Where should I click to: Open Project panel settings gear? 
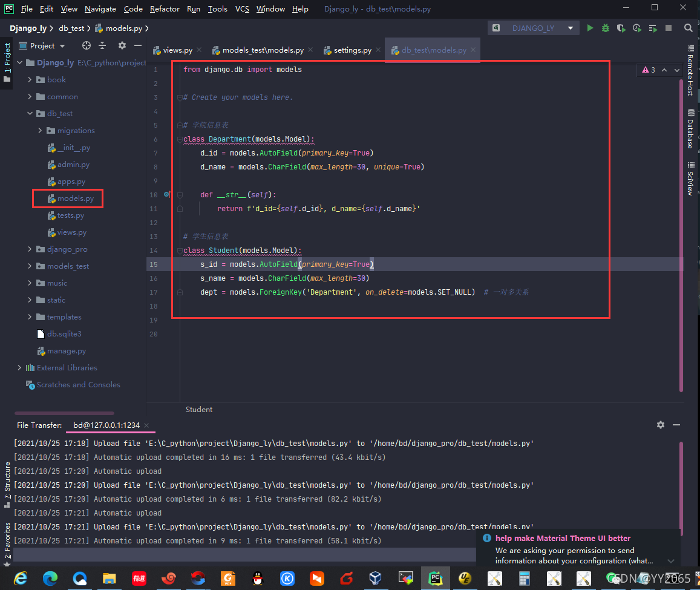122,45
